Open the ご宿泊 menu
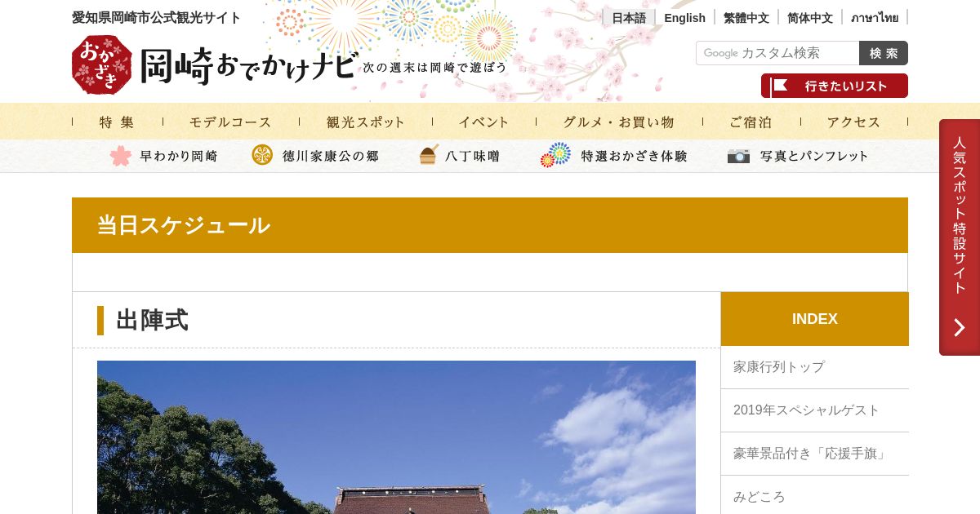Image resolution: width=980 pixels, height=514 pixels. 751,122
